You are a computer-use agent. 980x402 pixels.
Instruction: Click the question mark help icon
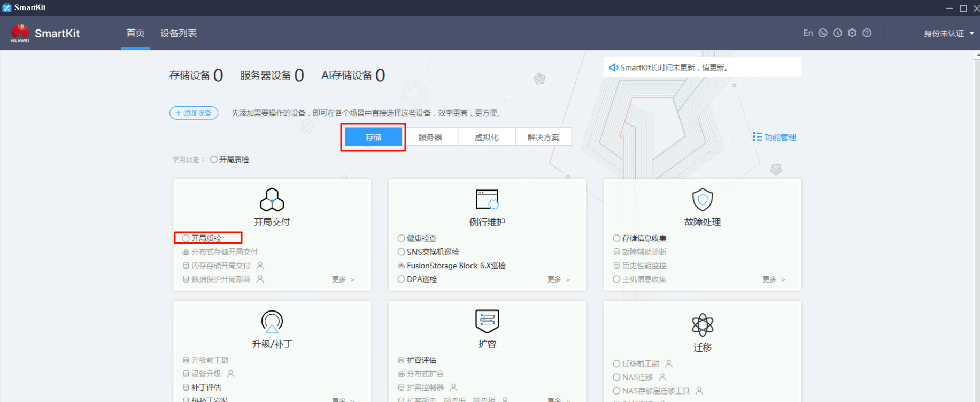867,33
